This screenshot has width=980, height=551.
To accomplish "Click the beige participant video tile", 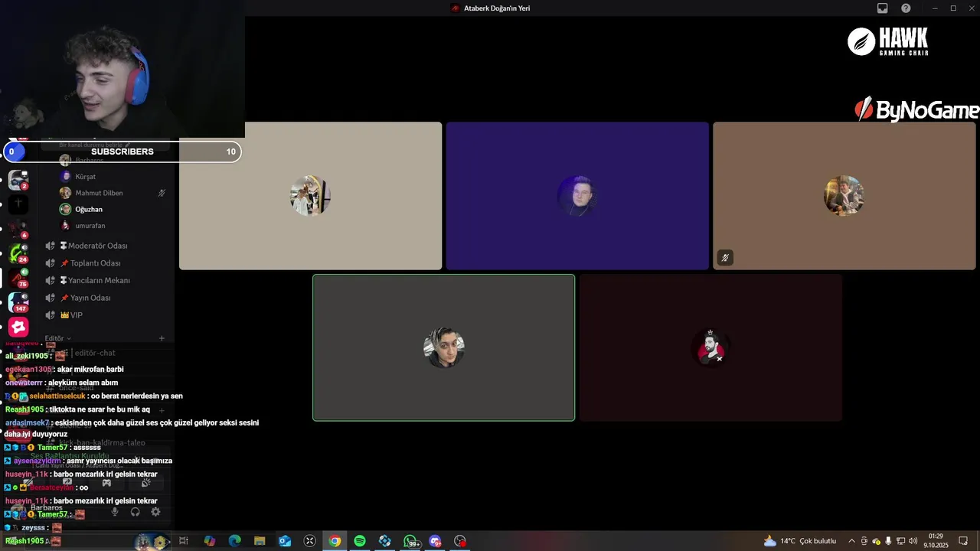I will [310, 196].
